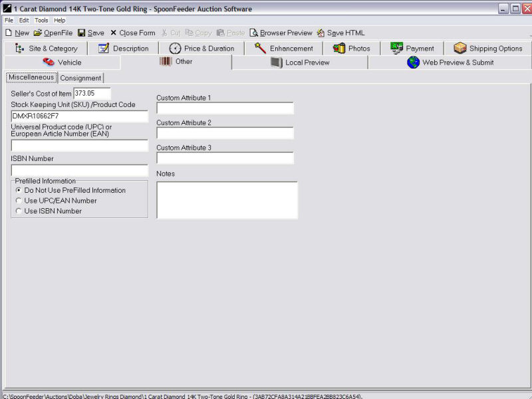Screen dimensions: 532x399
Task: Click the OpenFile folder icon
Action: (x=38, y=33)
